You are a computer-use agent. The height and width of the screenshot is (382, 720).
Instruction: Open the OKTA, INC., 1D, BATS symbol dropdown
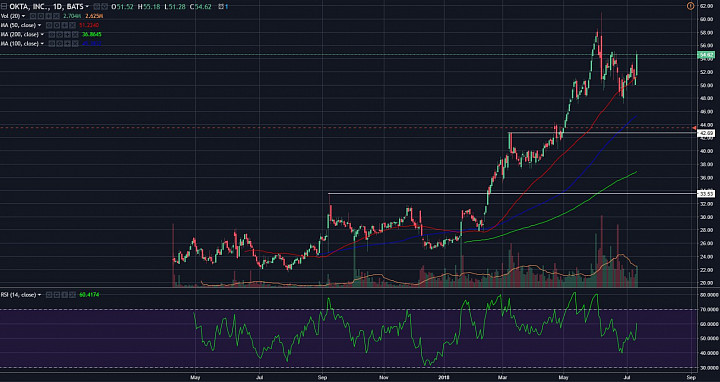(87, 6)
